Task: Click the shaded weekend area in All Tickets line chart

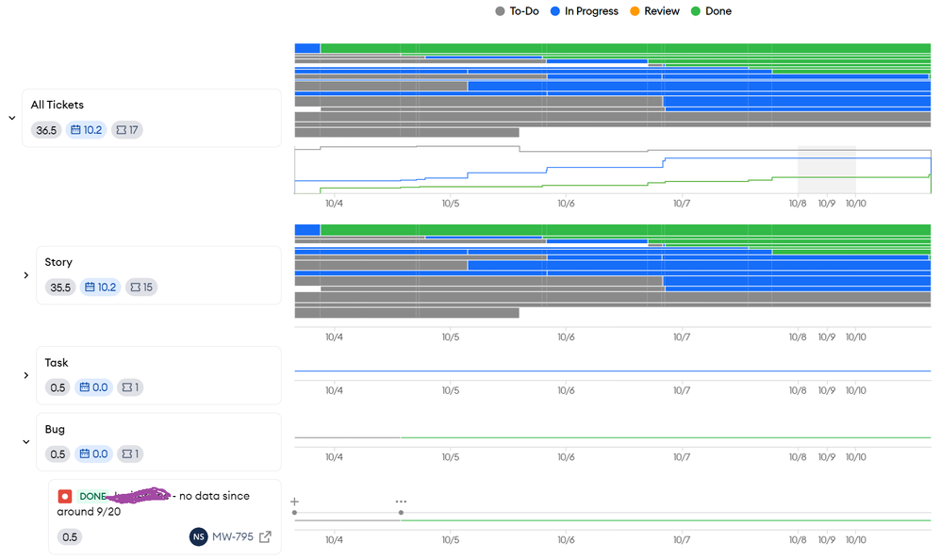Action: 826,170
